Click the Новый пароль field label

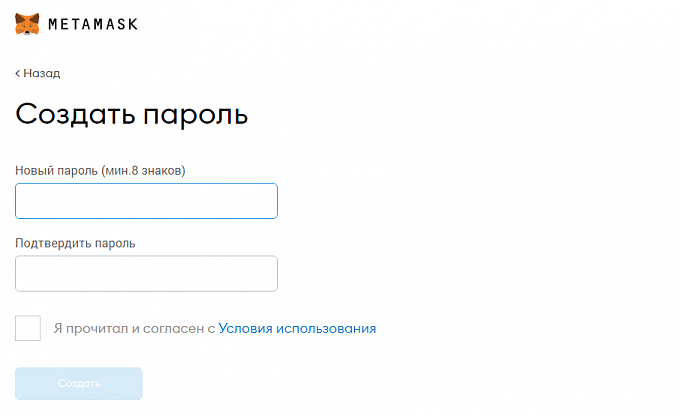coord(58,170)
